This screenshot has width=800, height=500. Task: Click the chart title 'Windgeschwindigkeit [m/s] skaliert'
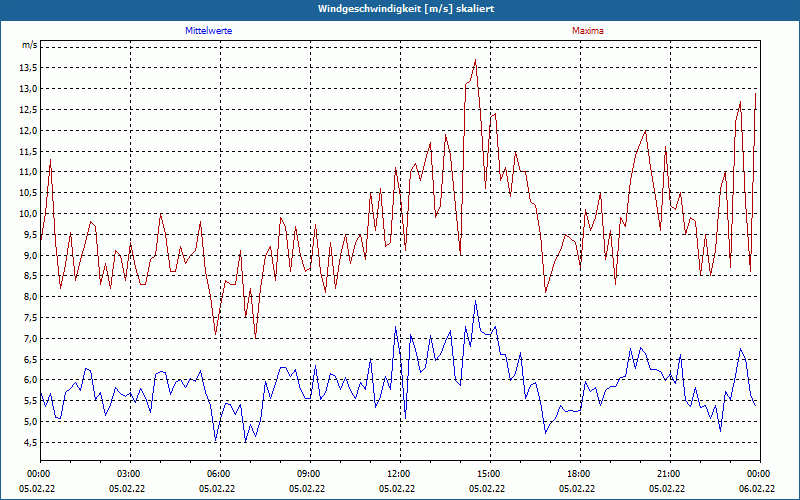(406, 9)
